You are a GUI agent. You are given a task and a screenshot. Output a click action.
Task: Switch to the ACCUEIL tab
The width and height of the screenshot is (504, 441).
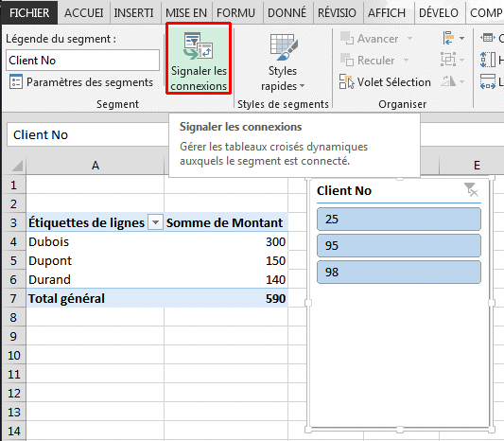click(x=83, y=13)
